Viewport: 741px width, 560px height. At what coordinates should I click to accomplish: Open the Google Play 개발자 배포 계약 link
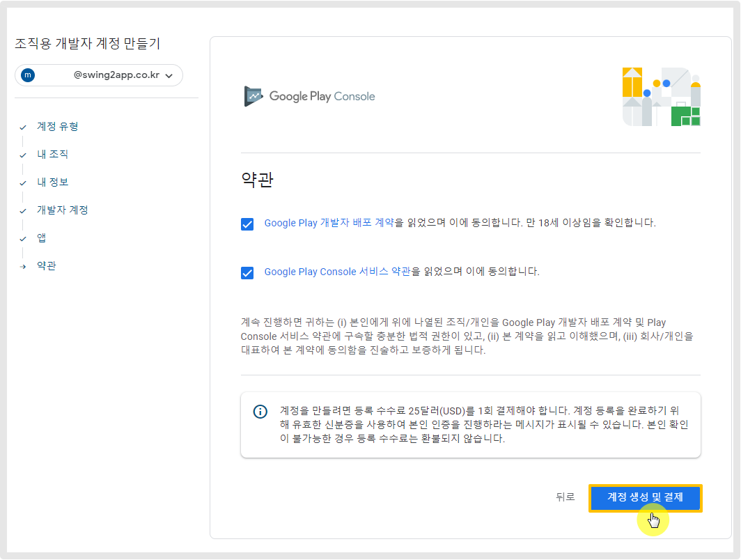tap(329, 224)
